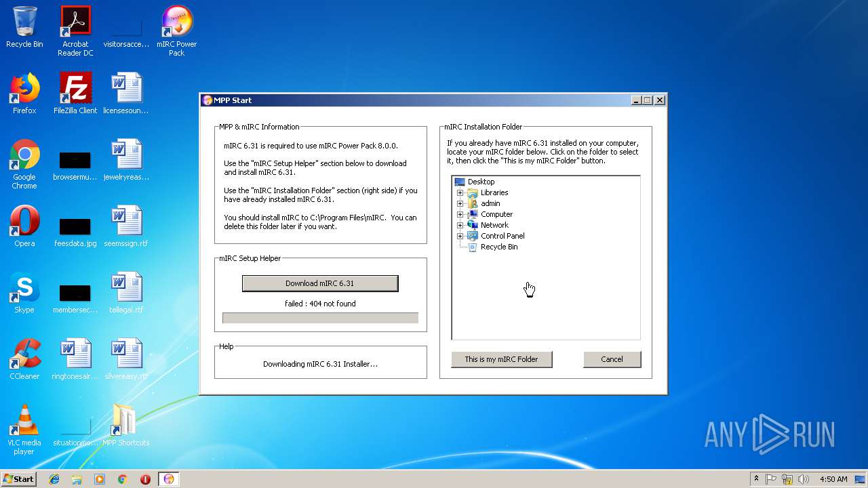Minimize the MPP Start window

(636, 100)
